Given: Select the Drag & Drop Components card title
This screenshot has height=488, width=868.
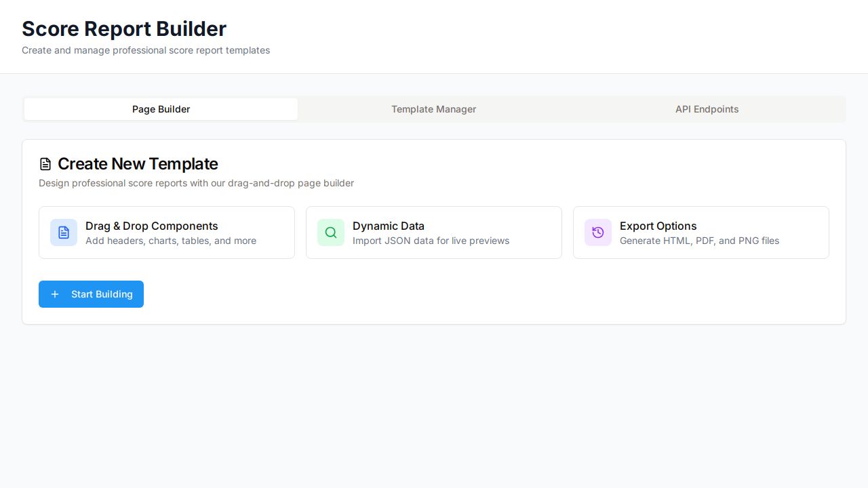Looking at the screenshot, I should 152,226.
